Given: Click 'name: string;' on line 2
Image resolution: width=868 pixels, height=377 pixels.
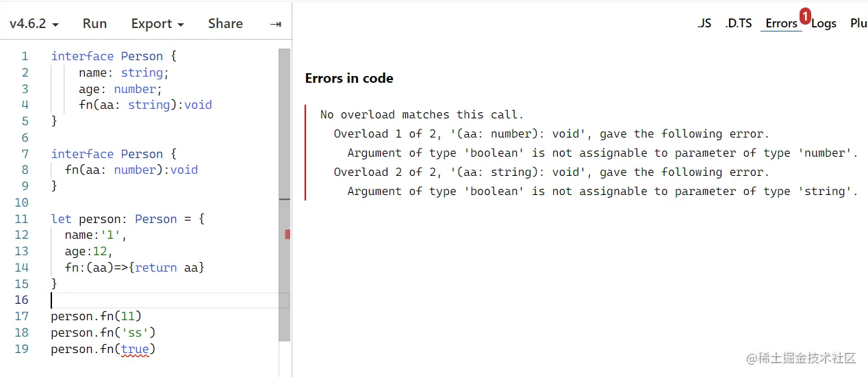Looking at the screenshot, I should tap(123, 73).
